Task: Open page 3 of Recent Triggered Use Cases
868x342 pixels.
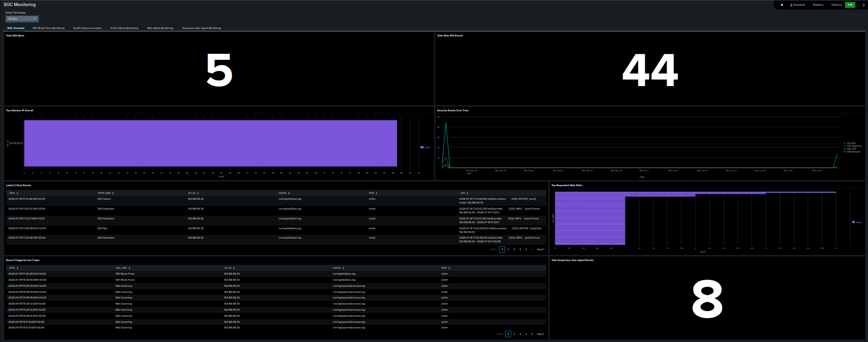Action: click(520, 334)
